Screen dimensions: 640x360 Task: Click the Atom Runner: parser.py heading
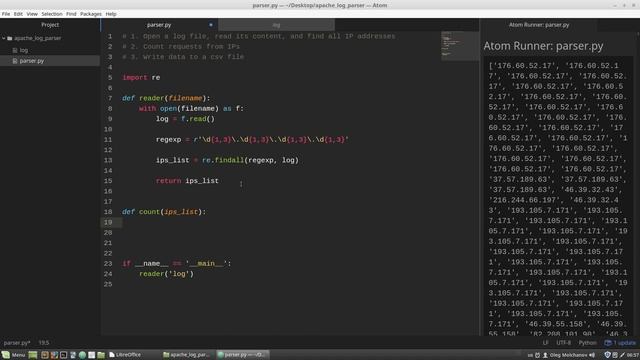(x=543, y=46)
